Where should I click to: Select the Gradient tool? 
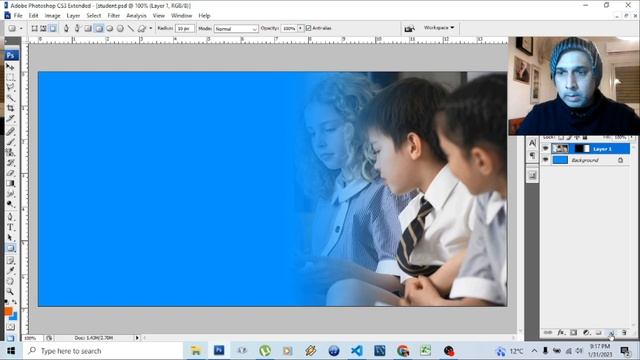click(10, 183)
